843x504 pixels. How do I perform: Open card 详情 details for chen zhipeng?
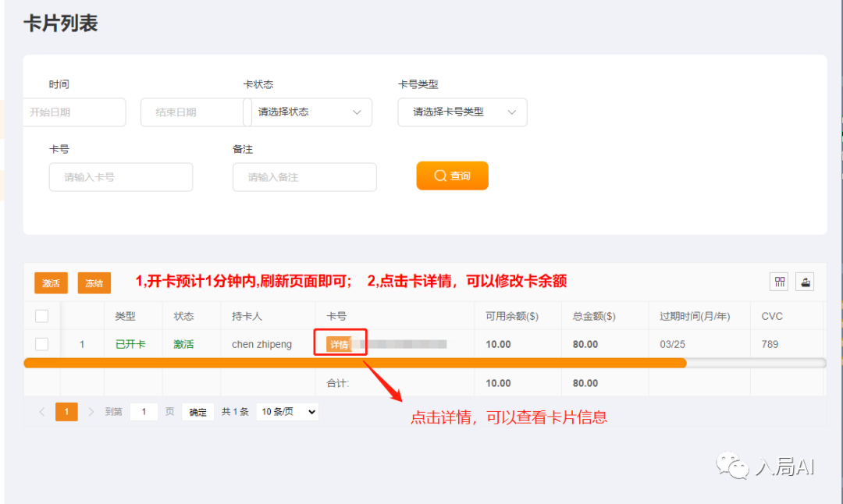[x=339, y=345]
